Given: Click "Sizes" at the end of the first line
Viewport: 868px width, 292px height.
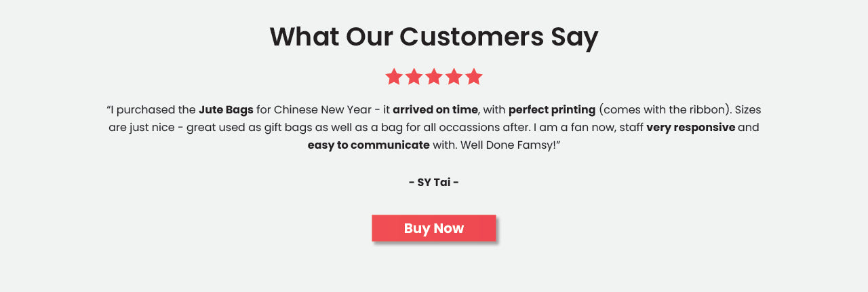Looking at the screenshot, I should coord(747,109).
